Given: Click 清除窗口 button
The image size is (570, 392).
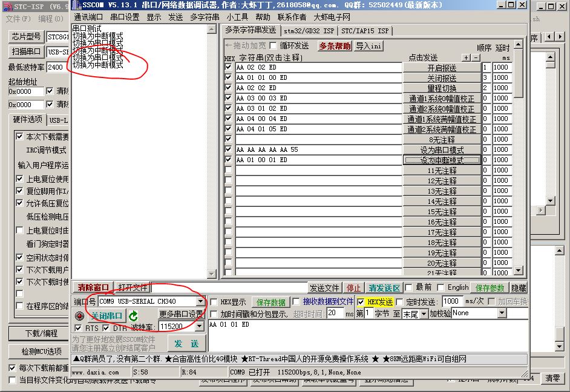Looking at the screenshot, I should coord(93,287).
